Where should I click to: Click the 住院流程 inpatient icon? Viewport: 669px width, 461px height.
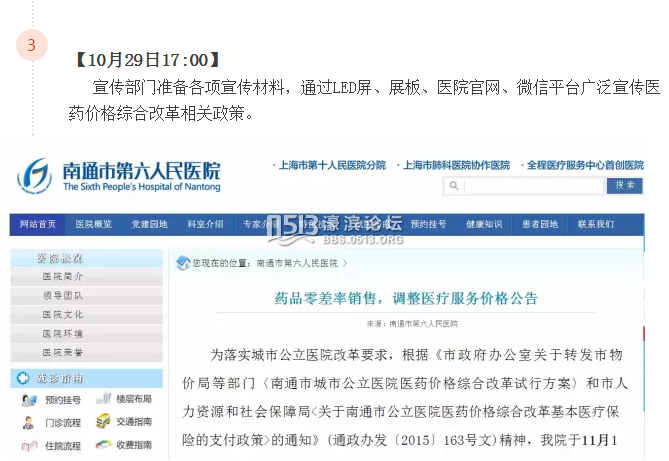pos(27,446)
